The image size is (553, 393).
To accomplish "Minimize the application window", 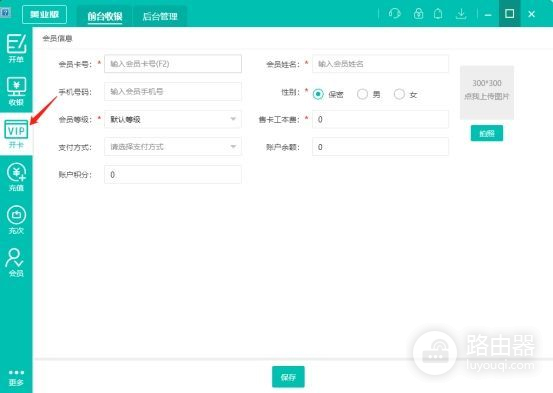I will pos(488,15).
